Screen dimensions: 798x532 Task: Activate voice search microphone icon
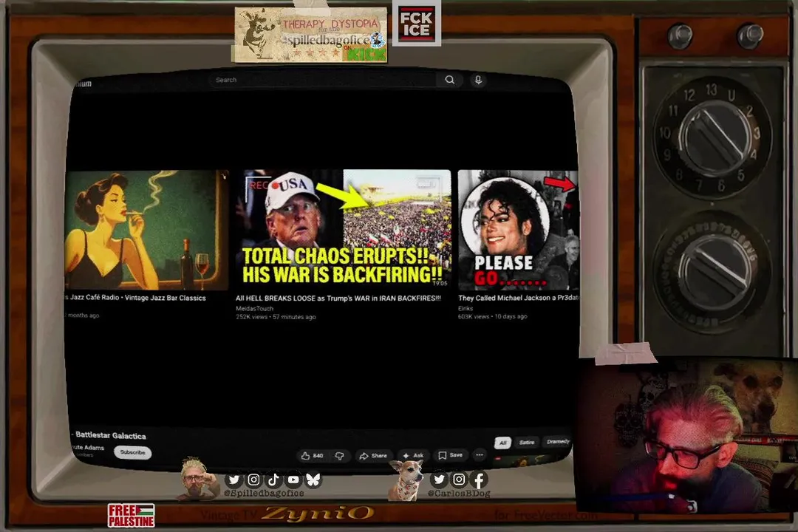[x=478, y=80]
